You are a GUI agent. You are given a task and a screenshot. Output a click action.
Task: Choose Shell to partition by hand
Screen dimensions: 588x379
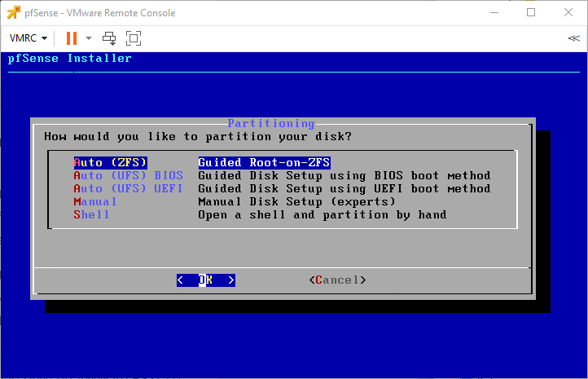tap(91, 214)
